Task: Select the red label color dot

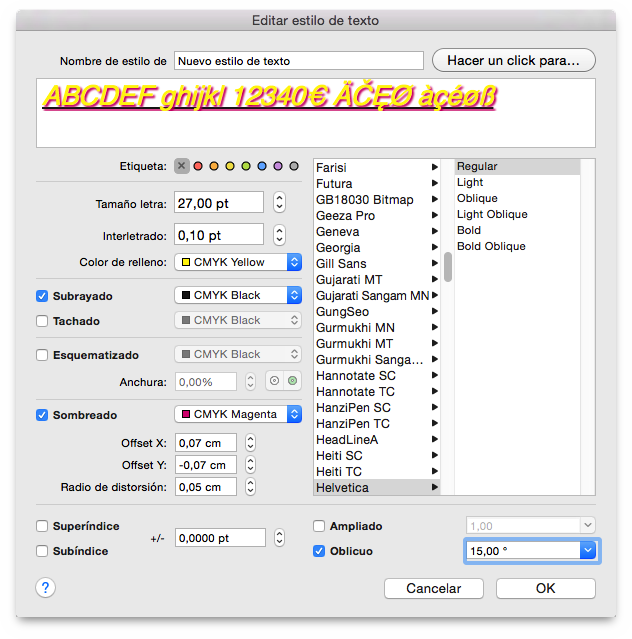Action: [199, 166]
